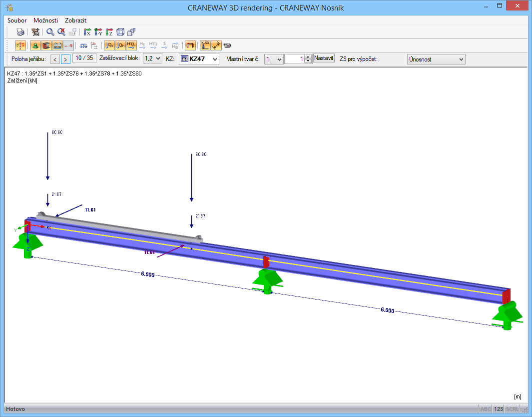Open the Soubor menu
This screenshot has height=417, width=532.
click(17, 20)
